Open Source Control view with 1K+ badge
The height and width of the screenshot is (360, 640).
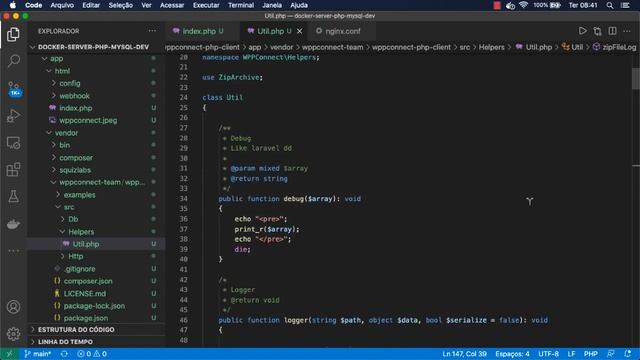pyautogui.click(x=13, y=89)
